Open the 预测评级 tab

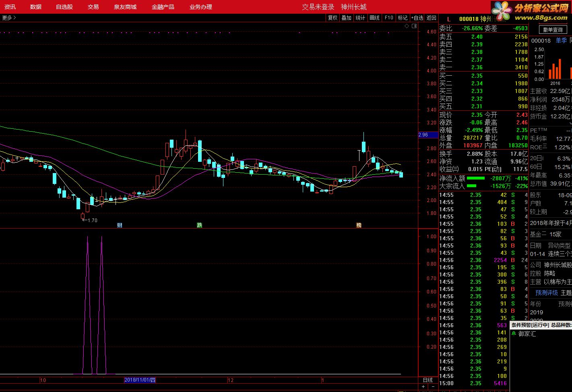point(547,293)
